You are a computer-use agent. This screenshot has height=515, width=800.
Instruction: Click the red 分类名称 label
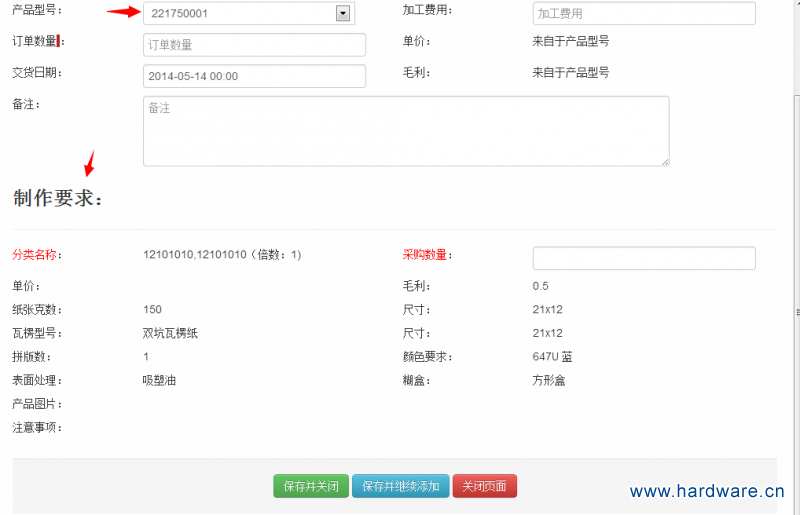36,255
